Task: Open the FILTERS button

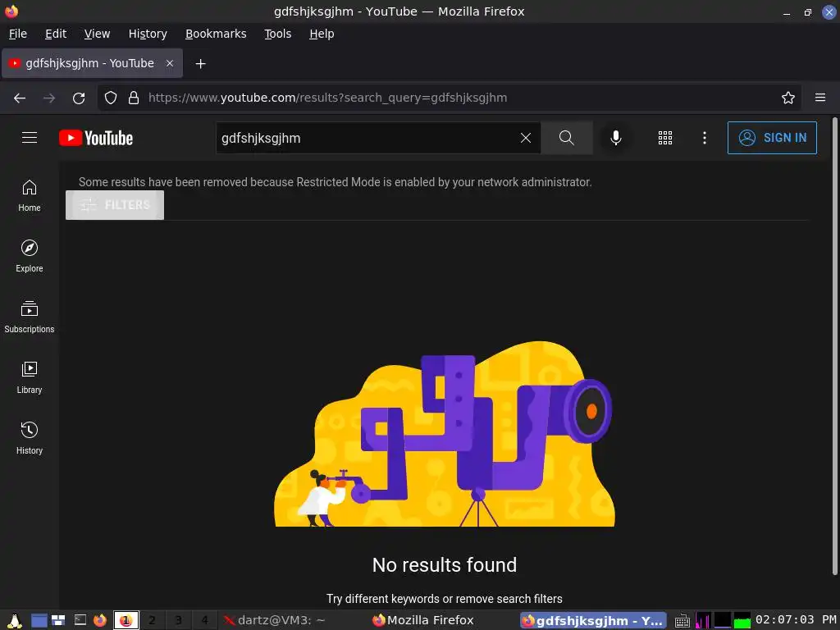Action: [115, 204]
